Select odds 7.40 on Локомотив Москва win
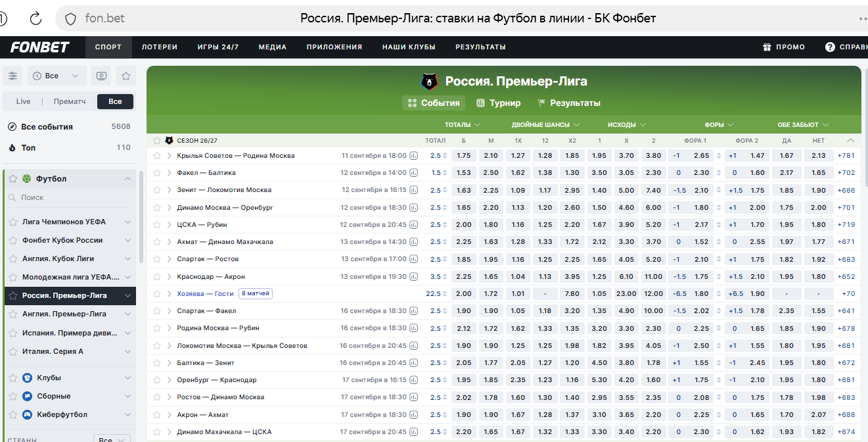The image size is (868, 442). 653,190
